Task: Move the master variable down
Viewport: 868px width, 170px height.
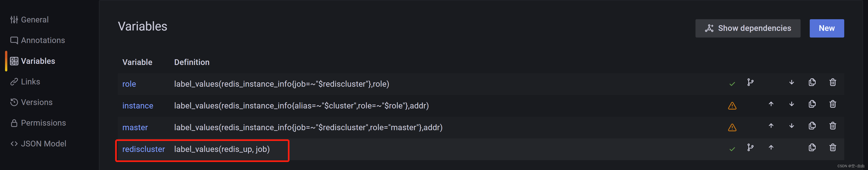Action: tap(791, 126)
